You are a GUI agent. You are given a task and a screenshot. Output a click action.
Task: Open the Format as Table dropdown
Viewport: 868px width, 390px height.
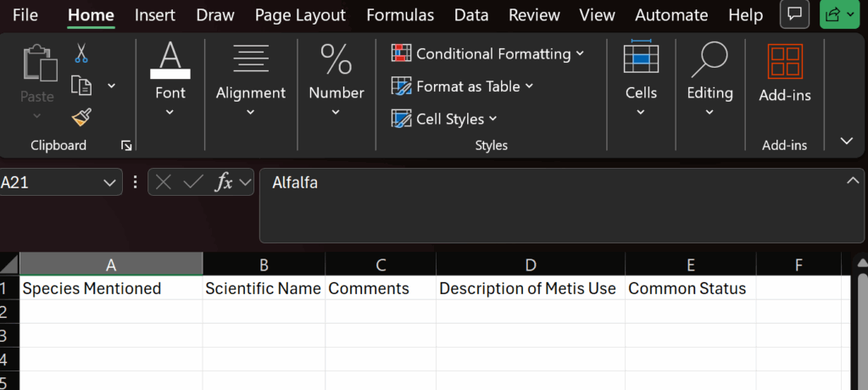[462, 86]
